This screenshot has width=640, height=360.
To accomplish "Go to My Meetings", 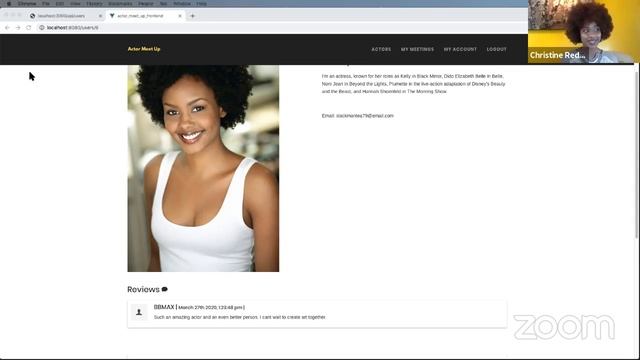I will click(x=417, y=49).
